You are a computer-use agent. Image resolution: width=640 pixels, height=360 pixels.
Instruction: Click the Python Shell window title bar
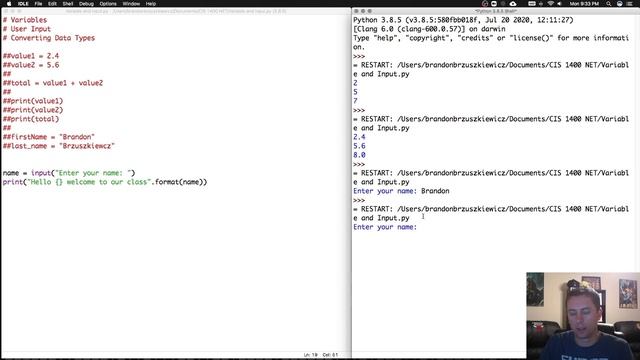coord(496,11)
